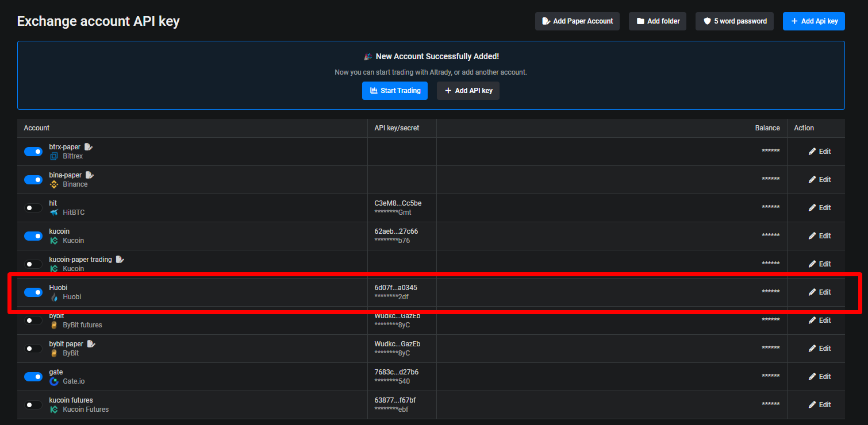The width and height of the screenshot is (868, 425).
Task: Enable the bybit paper account switch
Action: pos(33,349)
